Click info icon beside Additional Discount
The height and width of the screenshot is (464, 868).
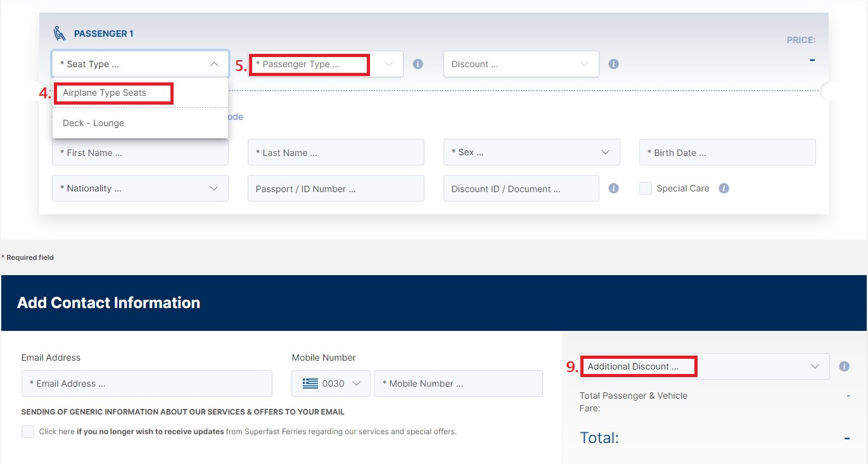point(844,366)
